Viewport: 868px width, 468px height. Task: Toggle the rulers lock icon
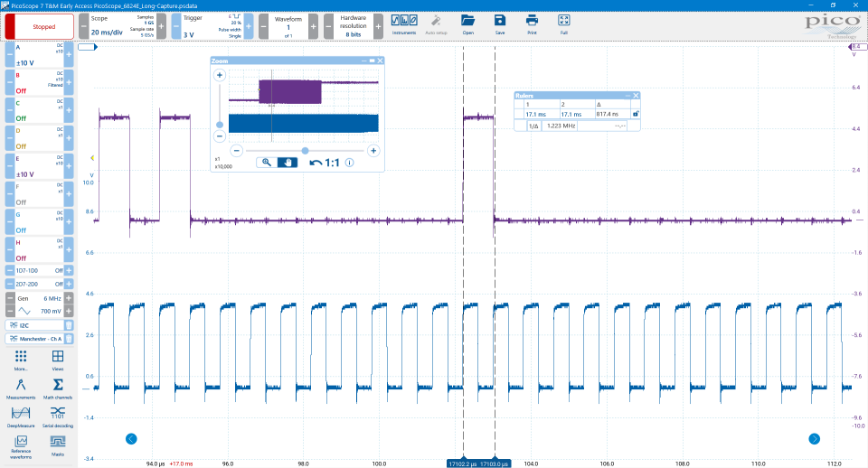click(x=635, y=114)
